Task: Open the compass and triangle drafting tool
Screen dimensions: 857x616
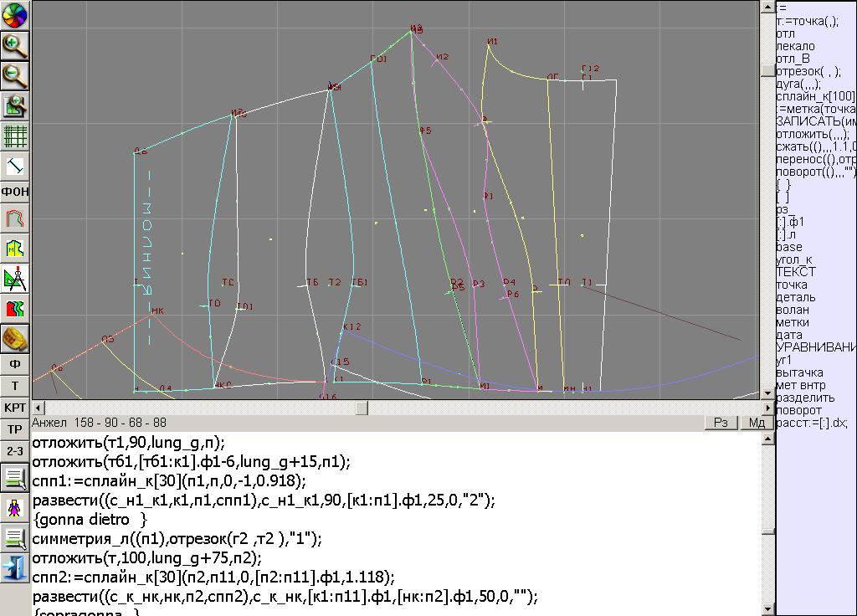Action: [x=15, y=279]
